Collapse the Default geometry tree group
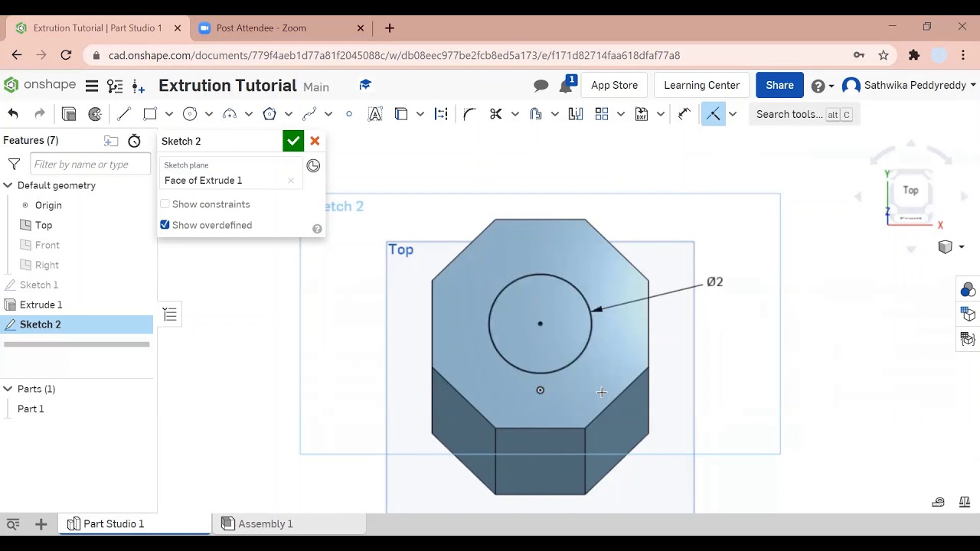 (8, 185)
